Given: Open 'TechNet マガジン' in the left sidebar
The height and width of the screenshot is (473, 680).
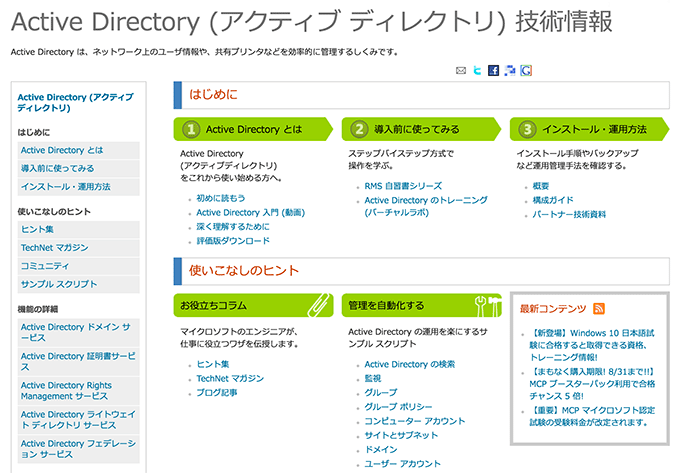Looking at the screenshot, I should click(79, 248).
